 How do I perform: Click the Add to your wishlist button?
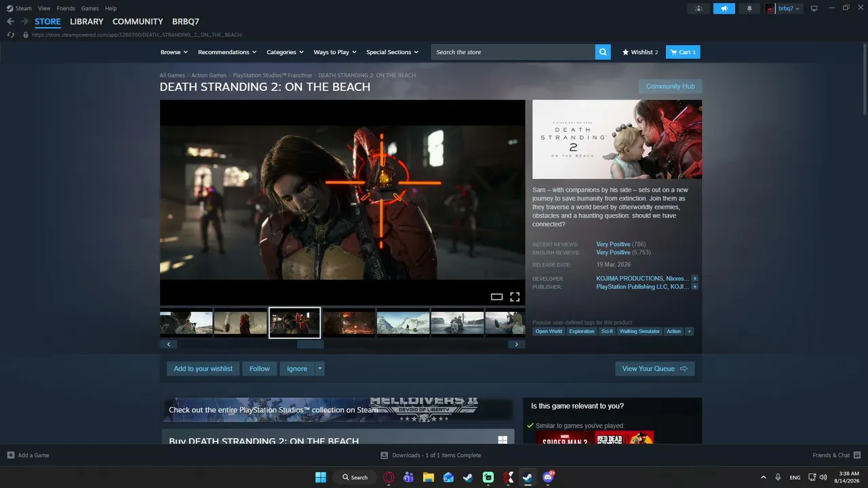pos(203,369)
